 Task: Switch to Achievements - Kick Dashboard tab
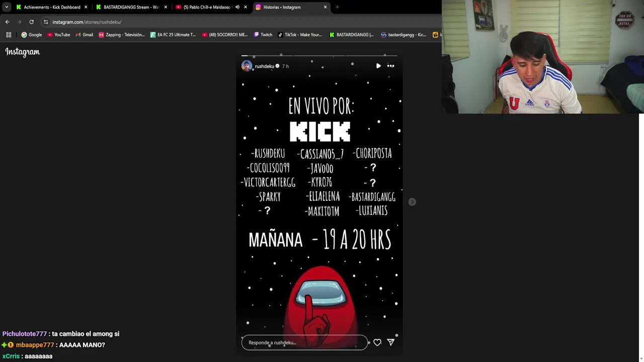tap(51, 7)
